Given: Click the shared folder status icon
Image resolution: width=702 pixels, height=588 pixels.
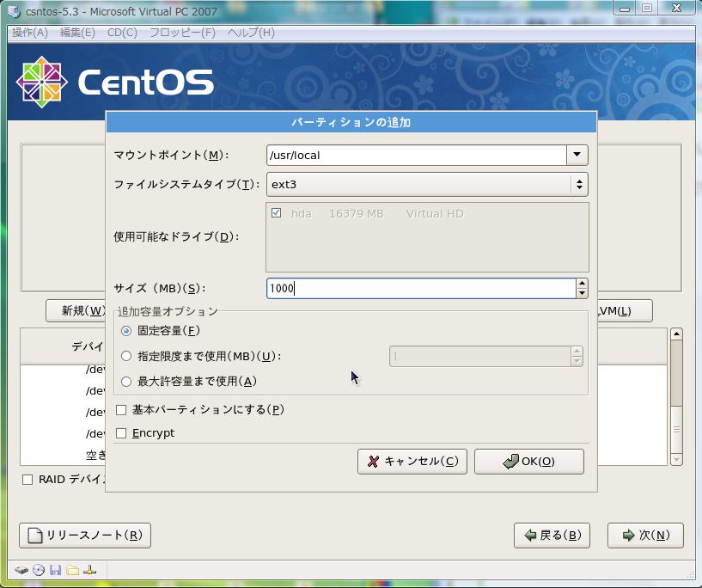Looking at the screenshot, I should [x=73, y=570].
